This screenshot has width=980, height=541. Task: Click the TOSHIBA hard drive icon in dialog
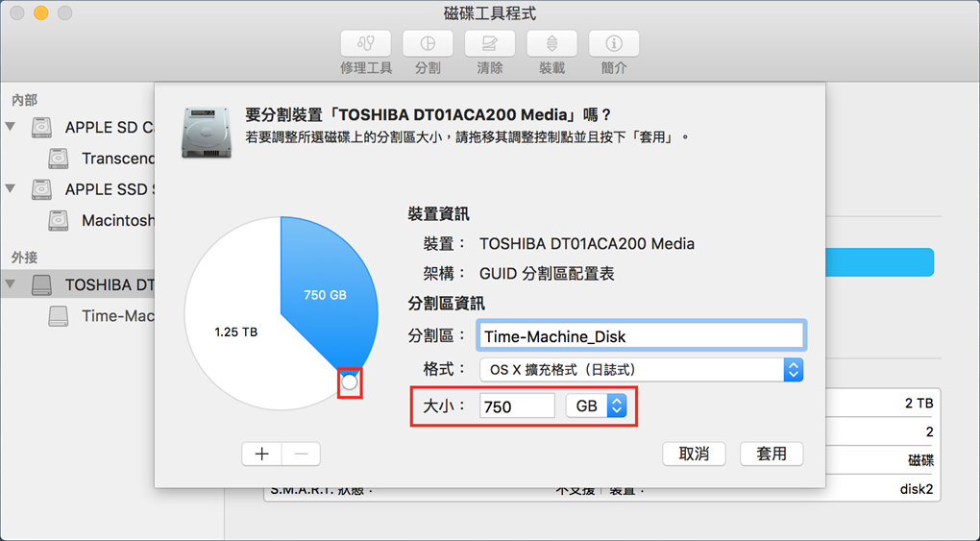pyautogui.click(x=207, y=132)
